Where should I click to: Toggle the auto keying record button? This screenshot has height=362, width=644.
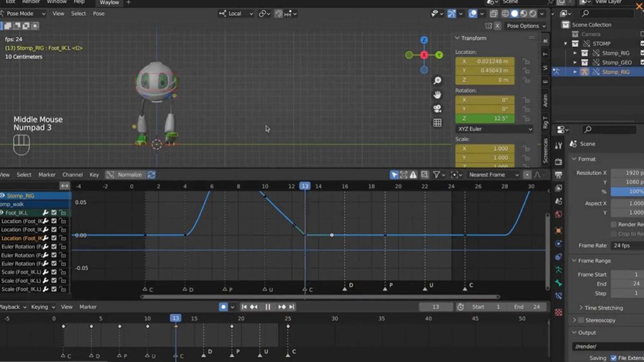click(x=223, y=307)
